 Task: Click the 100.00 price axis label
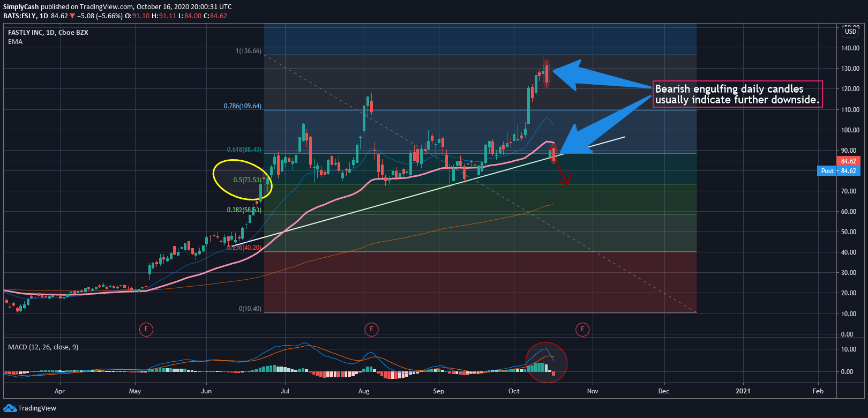coord(850,130)
